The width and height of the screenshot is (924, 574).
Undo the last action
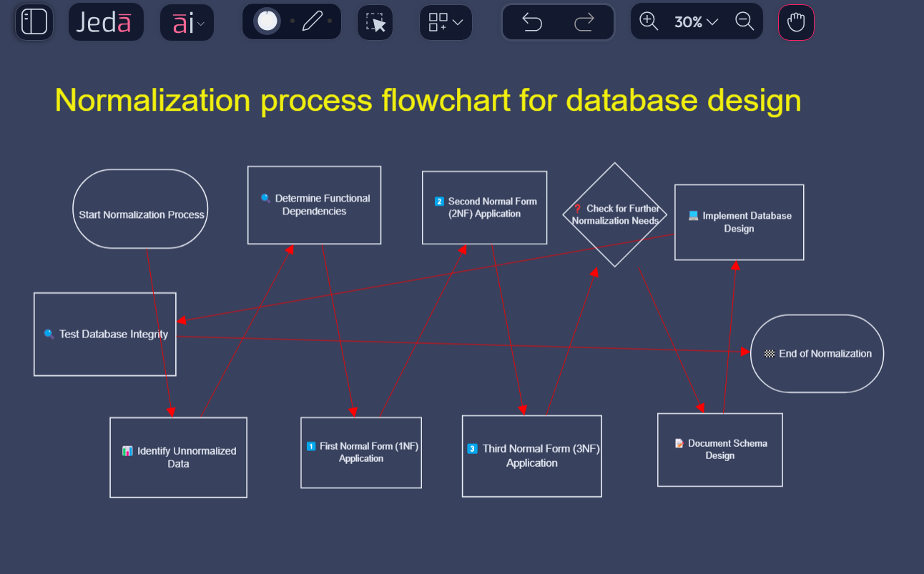click(532, 22)
